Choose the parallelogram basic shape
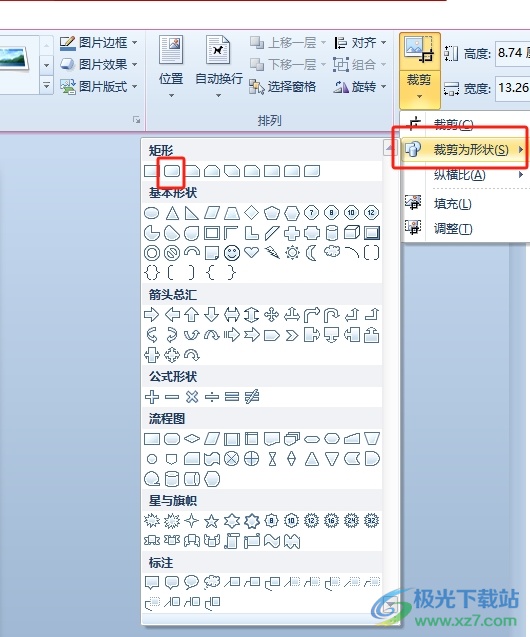 (212, 212)
